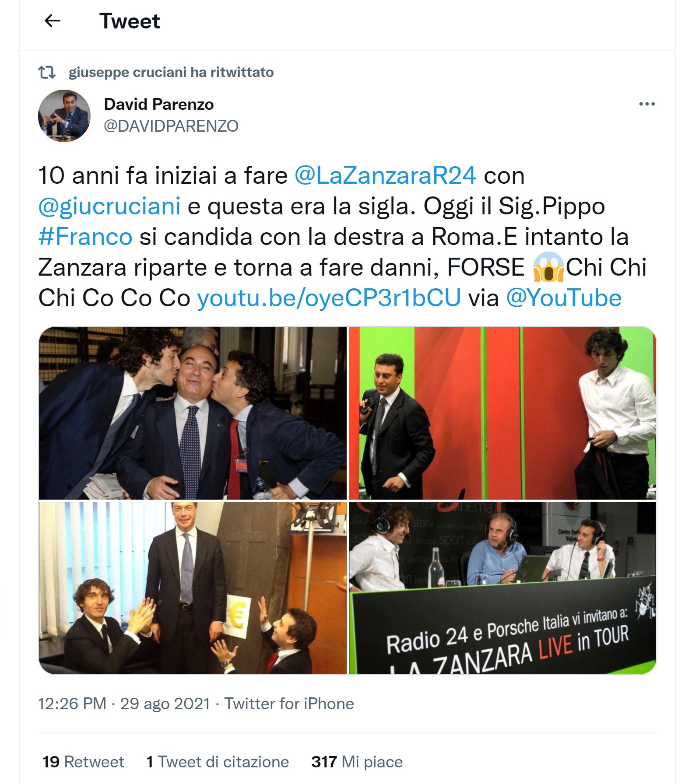Open the three-dot more options menu
699x784 pixels.
click(x=646, y=104)
